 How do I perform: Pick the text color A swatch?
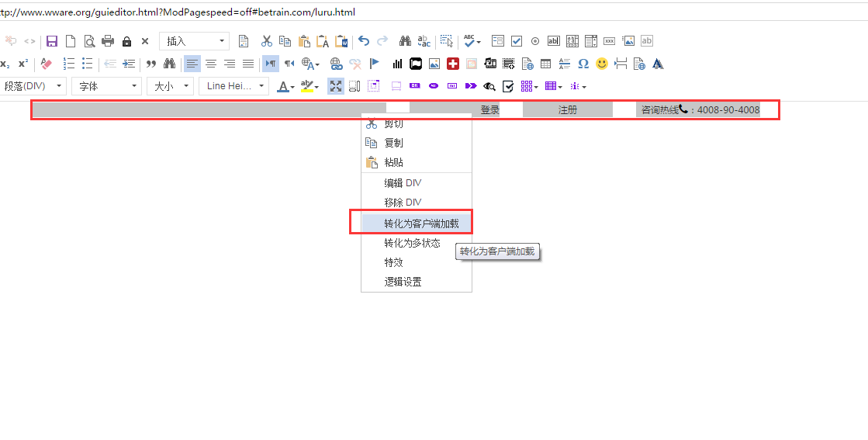point(283,86)
